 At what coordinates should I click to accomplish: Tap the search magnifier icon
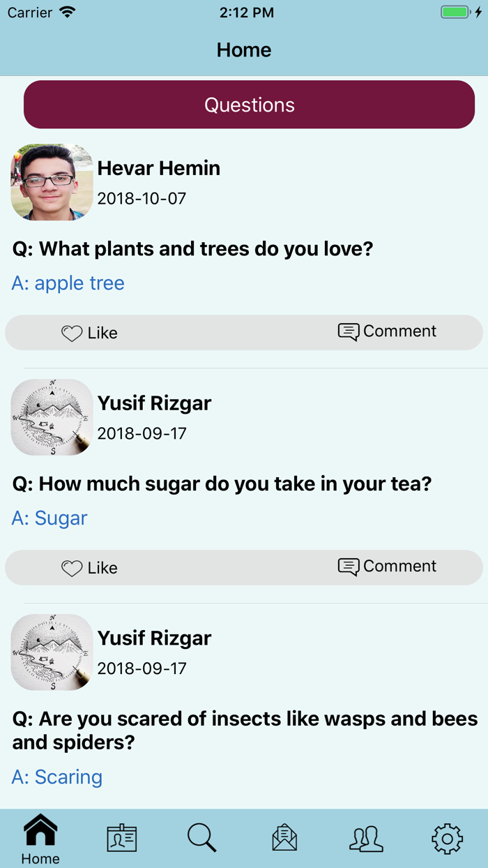coord(202,837)
